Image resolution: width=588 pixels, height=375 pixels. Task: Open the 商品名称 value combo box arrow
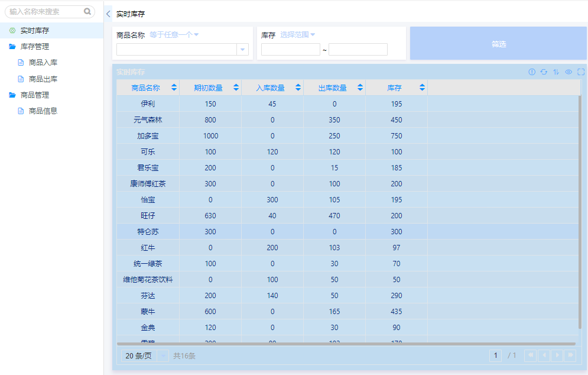click(242, 50)
